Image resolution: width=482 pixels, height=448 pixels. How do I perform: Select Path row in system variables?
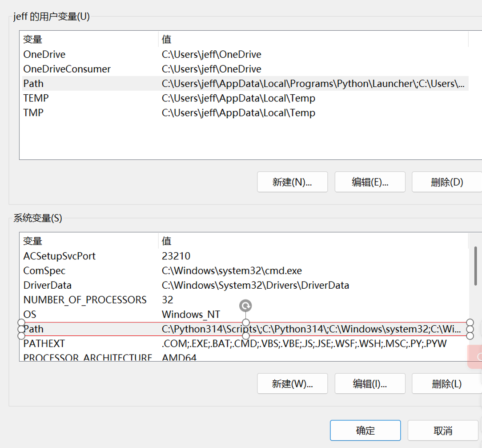[x=245, y=329]
